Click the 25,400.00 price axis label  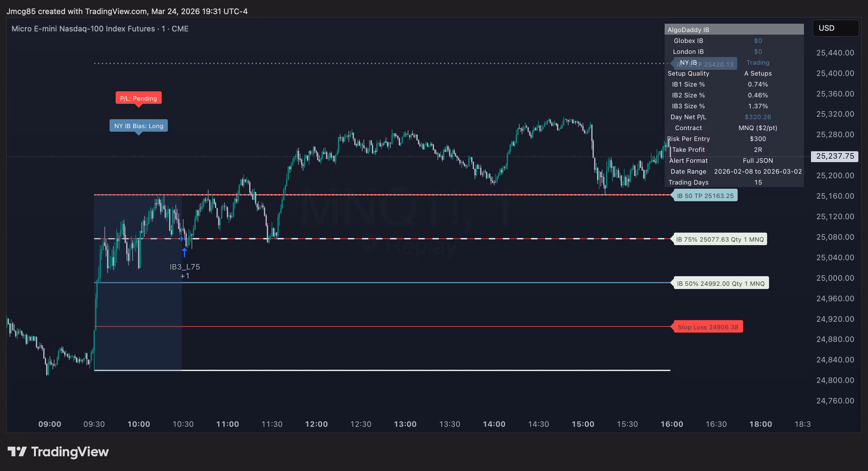pos(835,73)
